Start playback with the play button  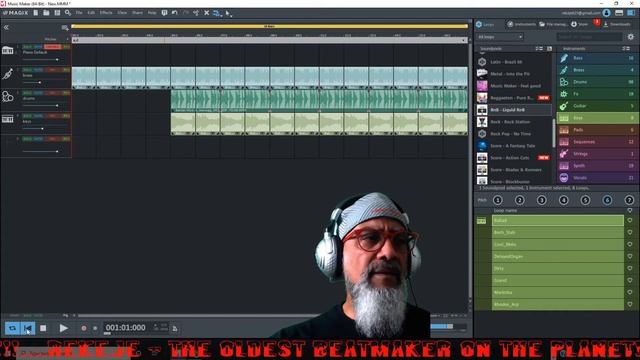click(63, 328)
